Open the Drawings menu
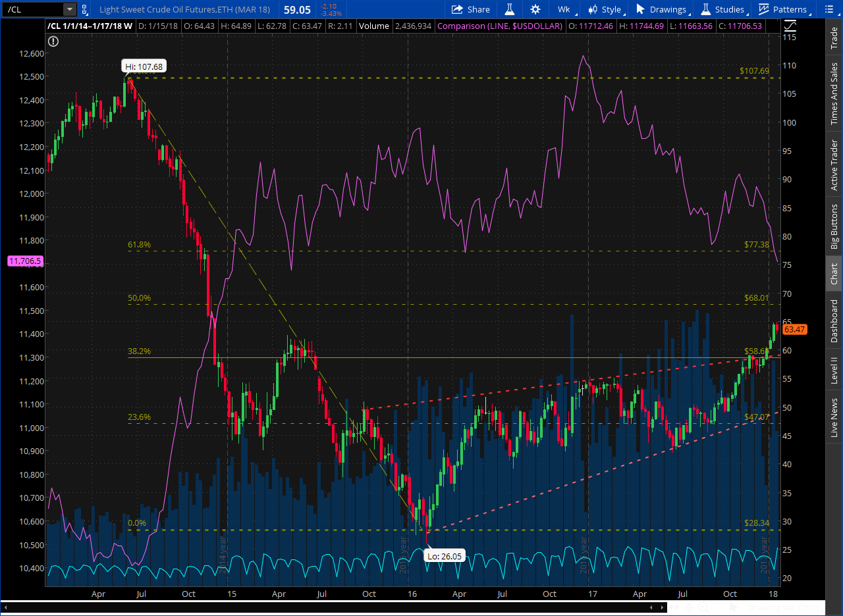This screenshot has width=843, height=616. coord(661,9)
